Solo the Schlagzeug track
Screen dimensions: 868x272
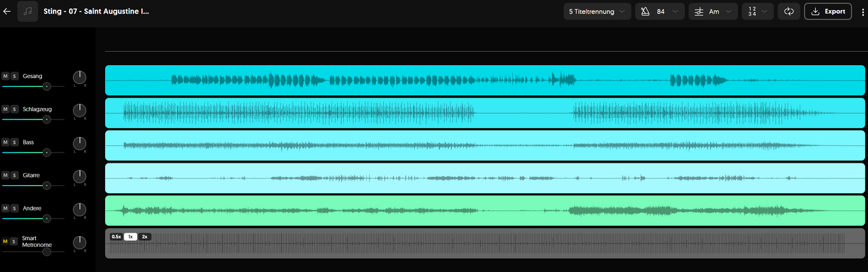(x=14, y=109)
